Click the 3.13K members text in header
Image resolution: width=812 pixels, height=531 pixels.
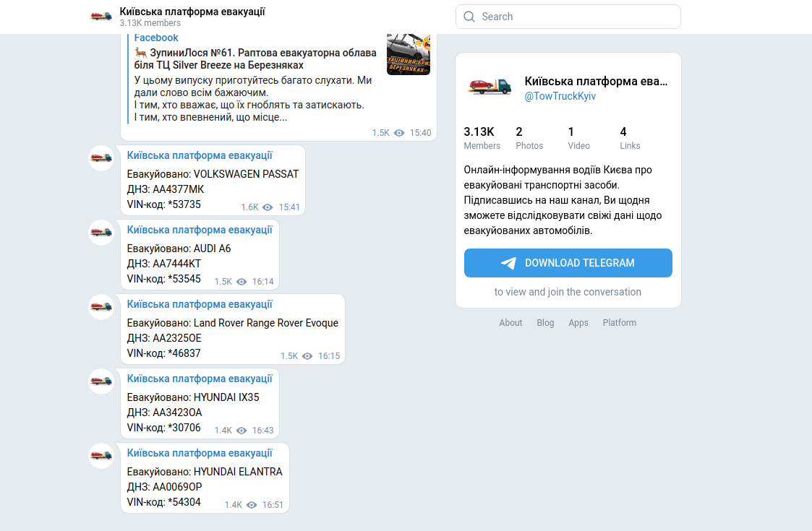(150, 23)
